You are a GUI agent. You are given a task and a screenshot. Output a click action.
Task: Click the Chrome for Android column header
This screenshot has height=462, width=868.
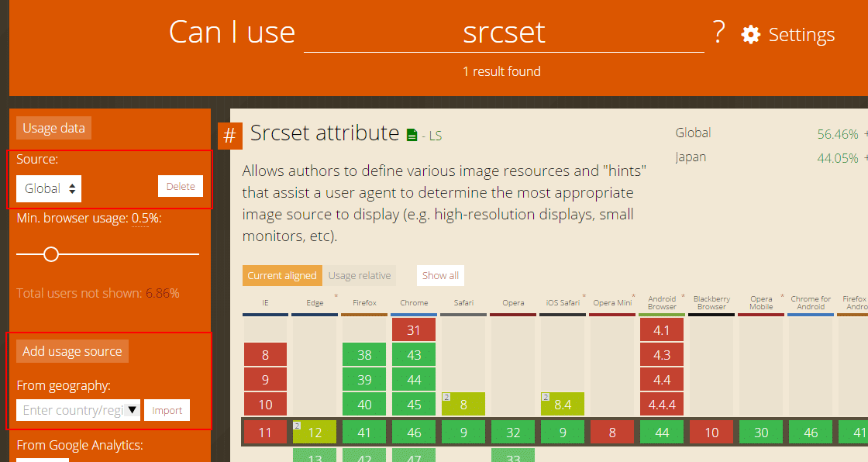pos(811,303)
